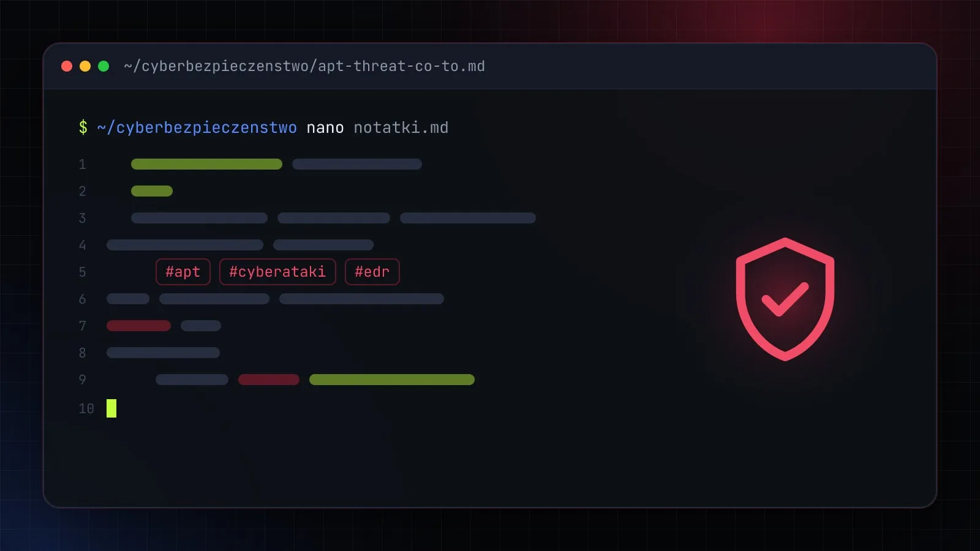This screenshot has height=551, width=980.
Task: Click the ~/cyberbezpieczenstwo prompt path
Action: [x=197, y=127]
